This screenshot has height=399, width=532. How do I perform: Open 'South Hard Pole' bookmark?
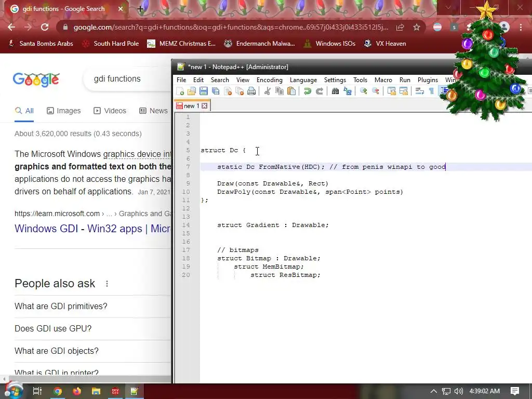point(111,44)
